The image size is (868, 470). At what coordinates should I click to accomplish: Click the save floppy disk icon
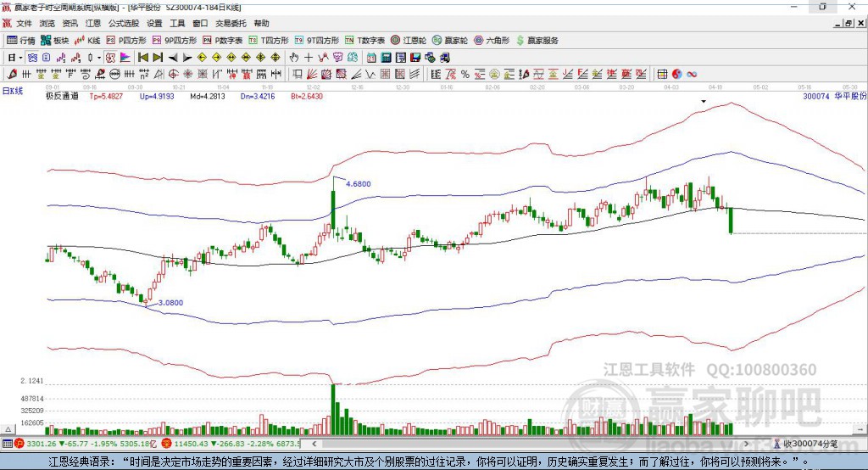415,58
